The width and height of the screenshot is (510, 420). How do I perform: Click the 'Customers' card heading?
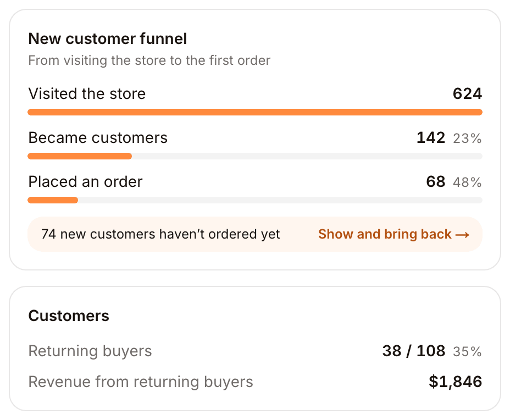[69, 316]
